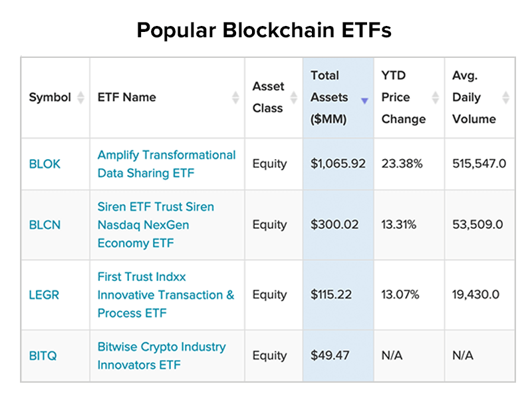Open the LEGR symbol link
The image size is (532, 406).
coord(44,295)
